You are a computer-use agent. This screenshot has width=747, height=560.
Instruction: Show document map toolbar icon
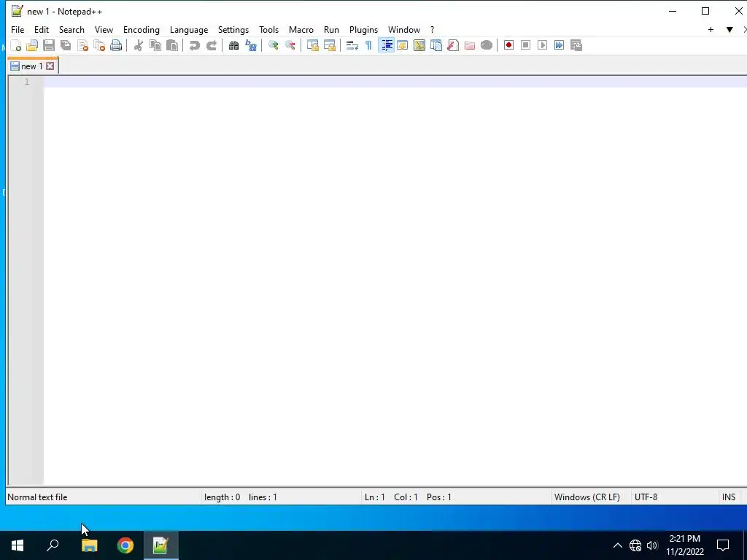(419, 45)
